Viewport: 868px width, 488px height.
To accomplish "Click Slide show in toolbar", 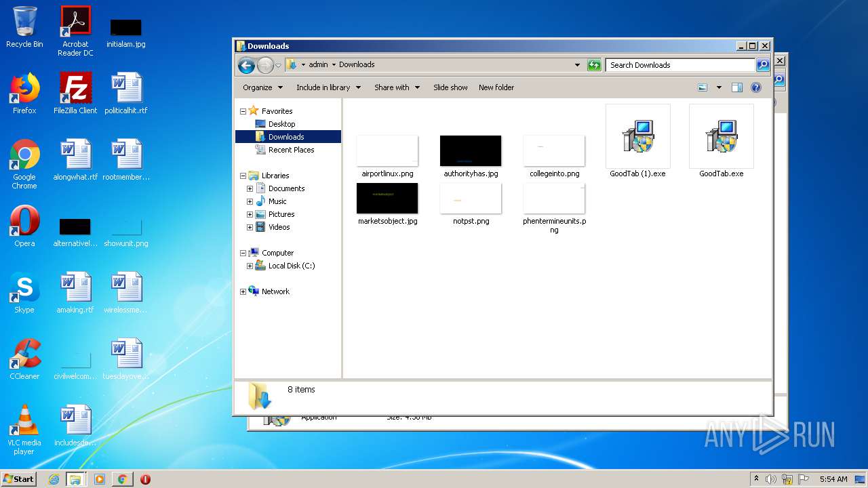I will tap(450, 87).
